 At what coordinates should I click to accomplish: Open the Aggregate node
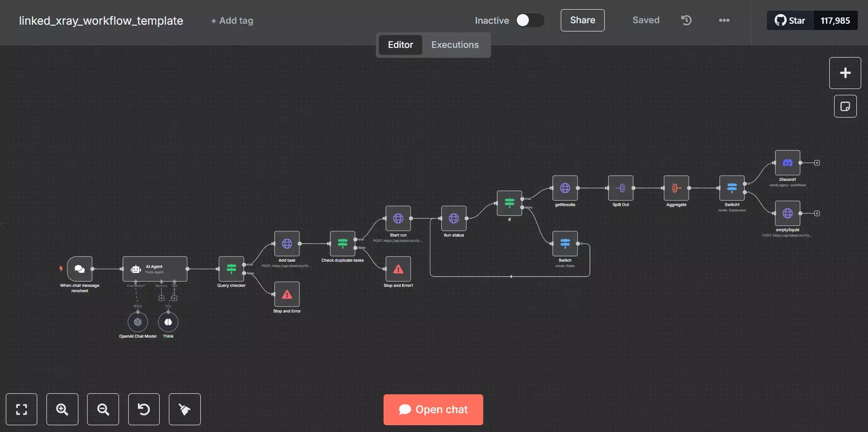(x=676, y=188)
